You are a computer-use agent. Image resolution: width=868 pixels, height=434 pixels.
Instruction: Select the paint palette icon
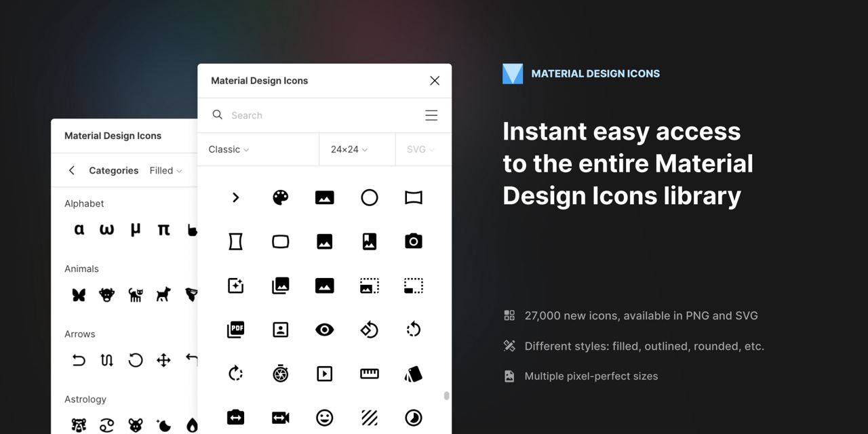point(280,197)
